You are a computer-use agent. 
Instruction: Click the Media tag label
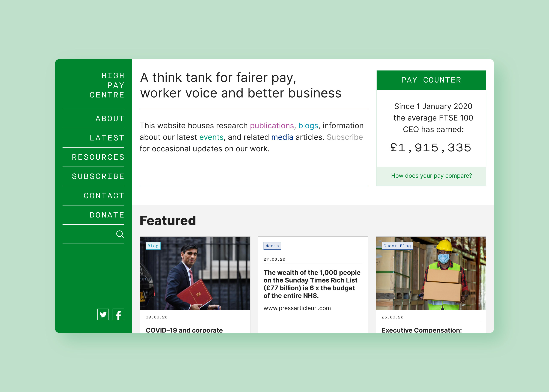[272, 246]
